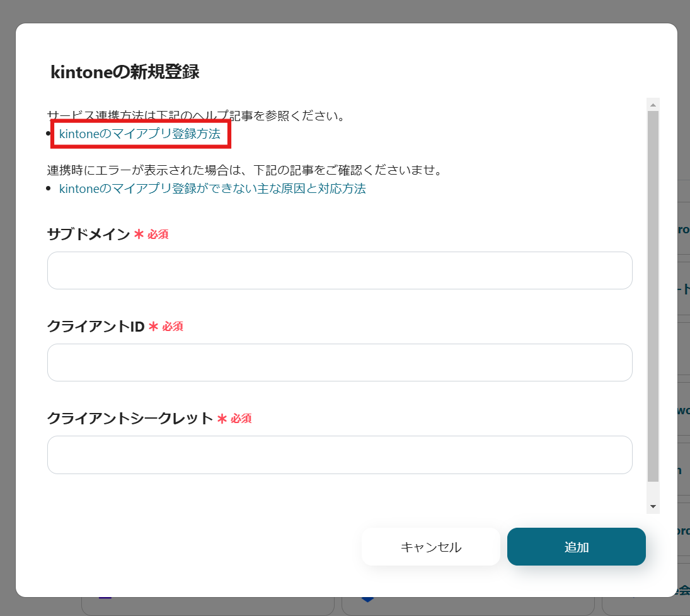
Task: Click the クライアントID field label
Action: [x=96, y=326]
